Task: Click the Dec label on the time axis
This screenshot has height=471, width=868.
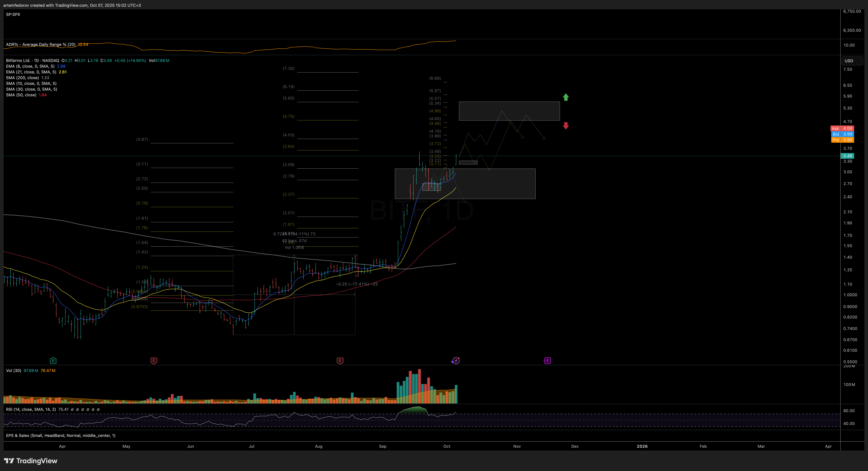Action: pos(575,446)
